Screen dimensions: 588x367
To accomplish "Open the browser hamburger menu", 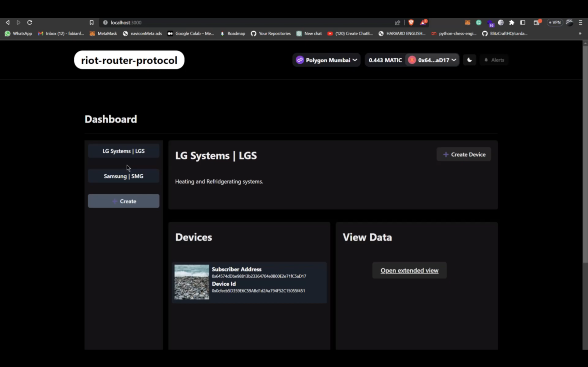I will coord(581,22).
